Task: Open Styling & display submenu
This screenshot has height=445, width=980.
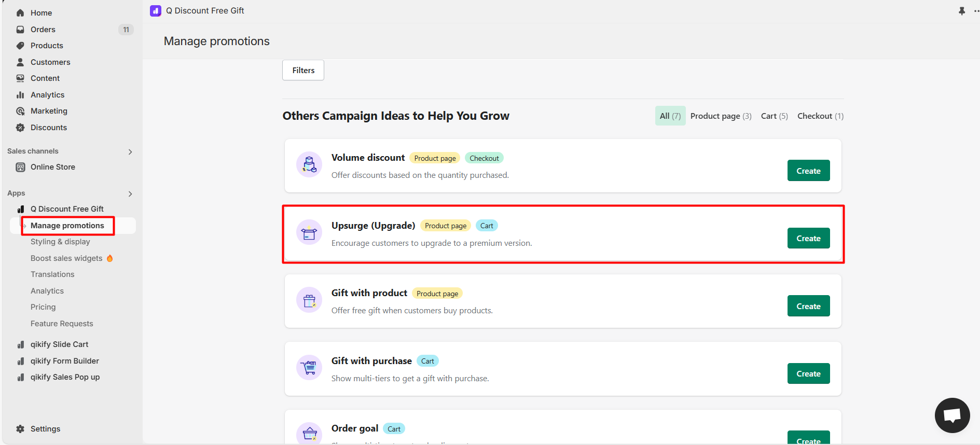Action: 60,242
